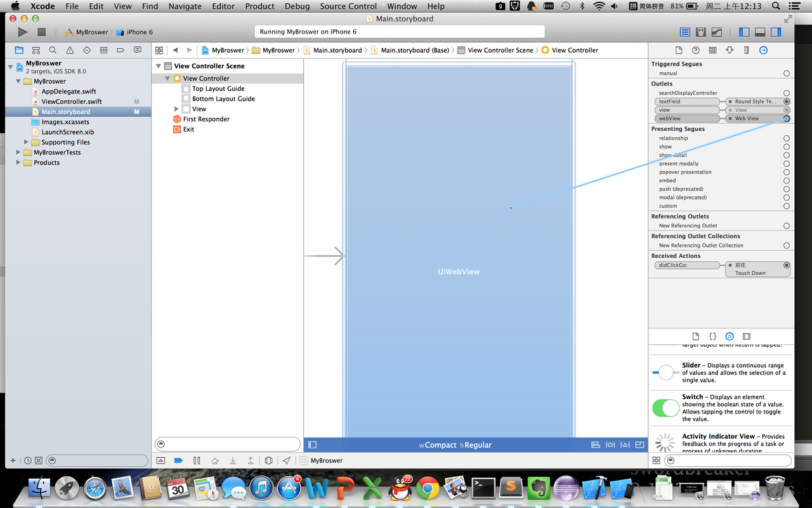Toggle breakpoints activation in debug bar

(x=178, y=460)
